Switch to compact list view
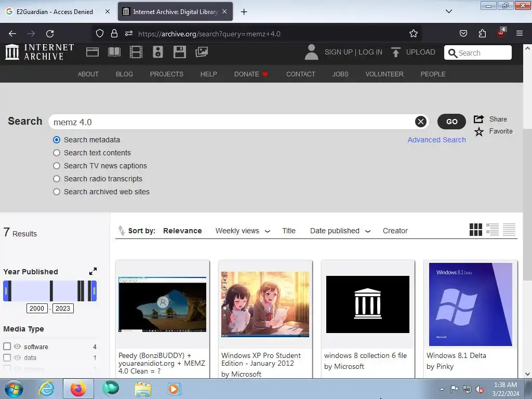The height and width of the screenshot is (399, 532). 509,230
